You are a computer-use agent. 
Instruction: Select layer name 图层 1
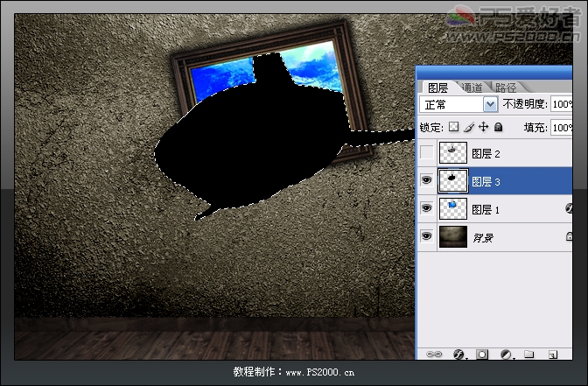[486, 209]
